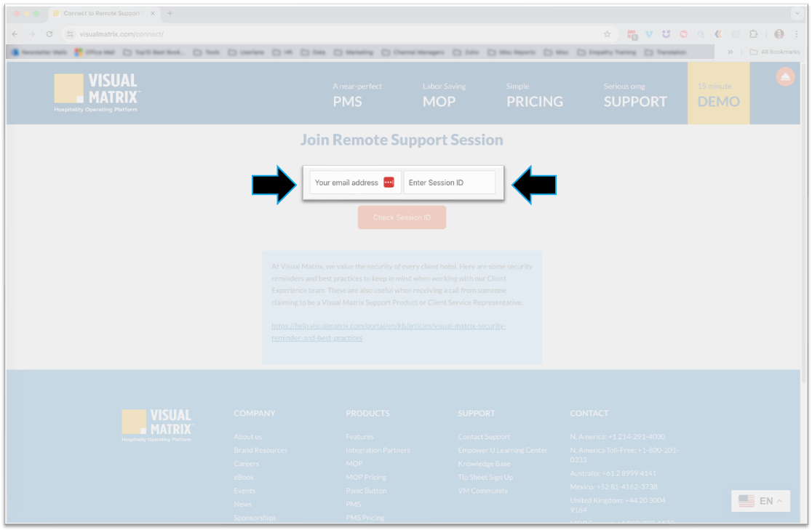
Task: Click the Your email address field
Action: pos(346,182)
